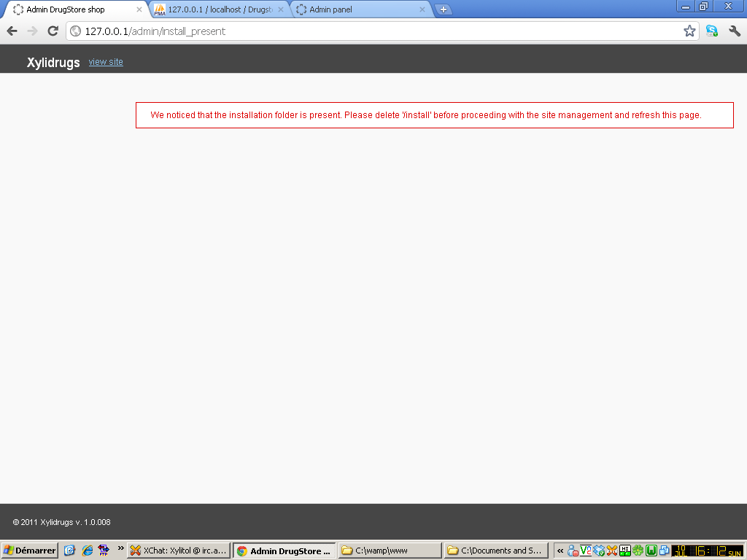This screenshot has height=560, width=747.
Task: Expand hidden system tray icons chevron
Action: (560, 551)
